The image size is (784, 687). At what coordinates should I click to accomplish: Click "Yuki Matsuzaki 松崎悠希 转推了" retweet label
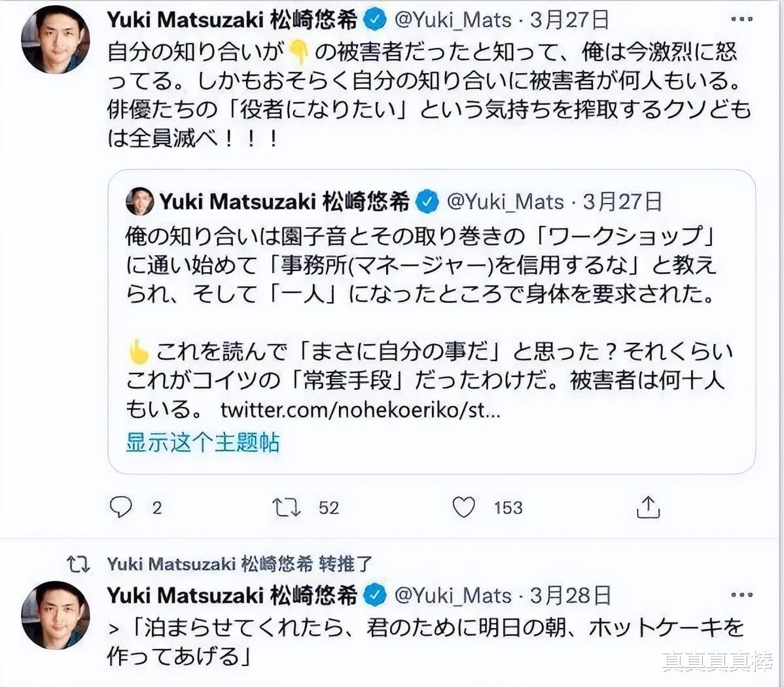click(x=240, y=564)
